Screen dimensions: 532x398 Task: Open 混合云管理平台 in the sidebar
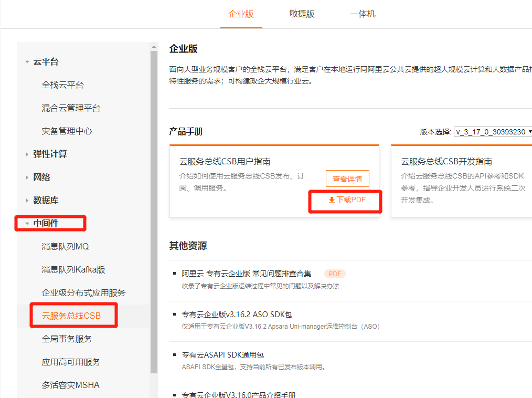71,108
